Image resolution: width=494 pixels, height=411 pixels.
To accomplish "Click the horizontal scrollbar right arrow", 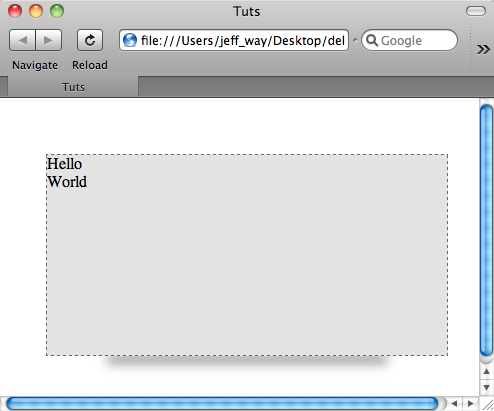I will 471,404.
